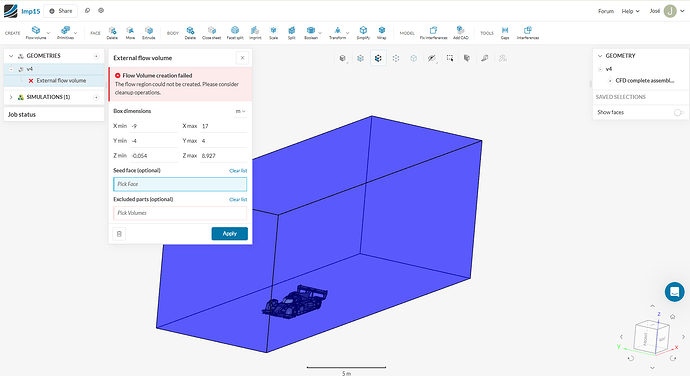
Task: Click the Y max input field
Action: click(224, 141)
